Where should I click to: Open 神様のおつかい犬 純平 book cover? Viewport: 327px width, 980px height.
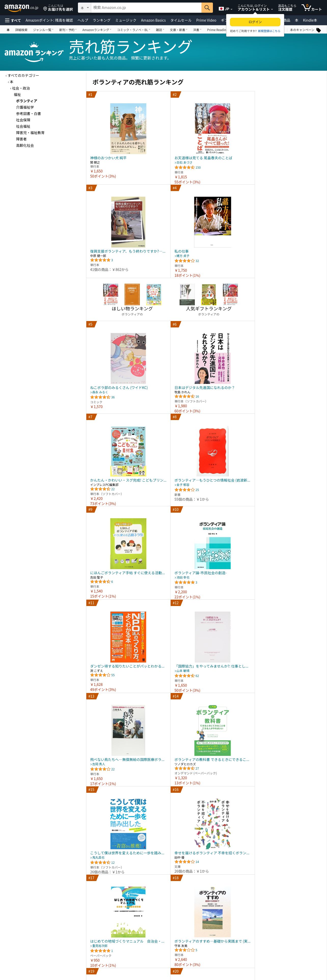coord(128,128)
